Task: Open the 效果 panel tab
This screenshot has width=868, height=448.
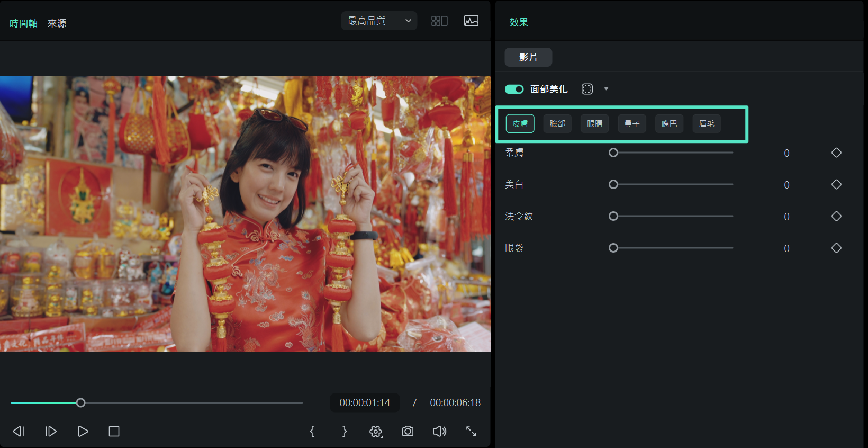Action: 519,22
